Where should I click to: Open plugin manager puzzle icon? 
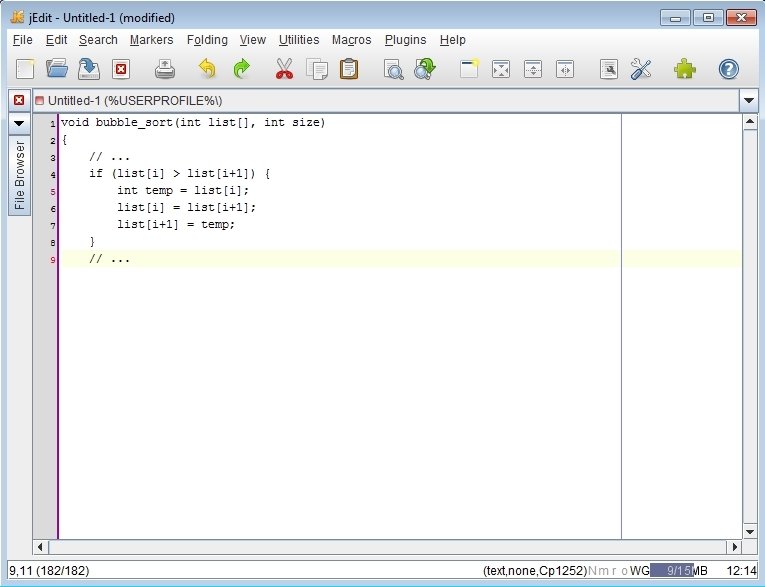coord(684,69)
